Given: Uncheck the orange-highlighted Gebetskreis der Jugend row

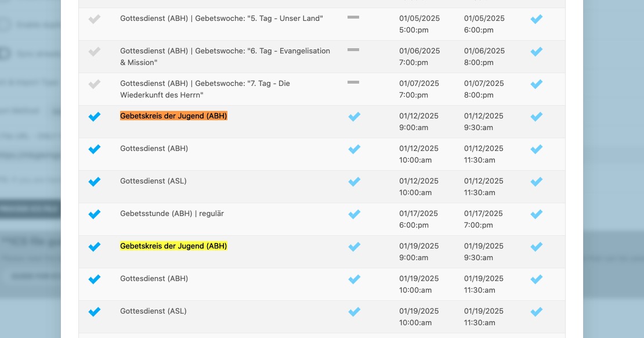Looking at the screenshot, I should tap(95, 116).
